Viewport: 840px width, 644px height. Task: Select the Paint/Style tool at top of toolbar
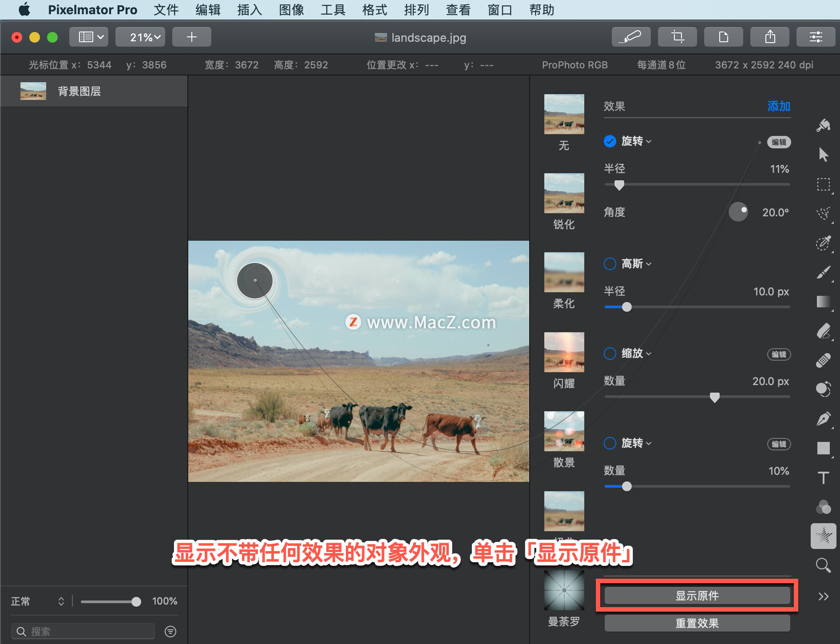tap(823, 126)
